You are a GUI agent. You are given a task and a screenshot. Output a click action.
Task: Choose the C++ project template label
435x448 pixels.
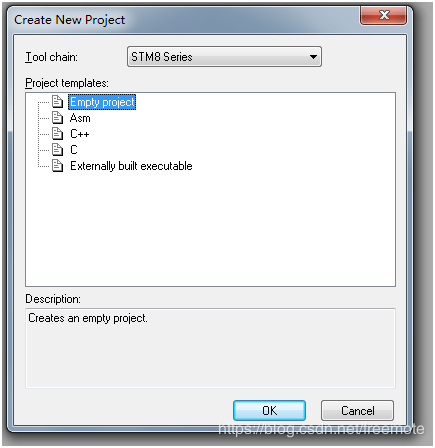click(80, 134)
